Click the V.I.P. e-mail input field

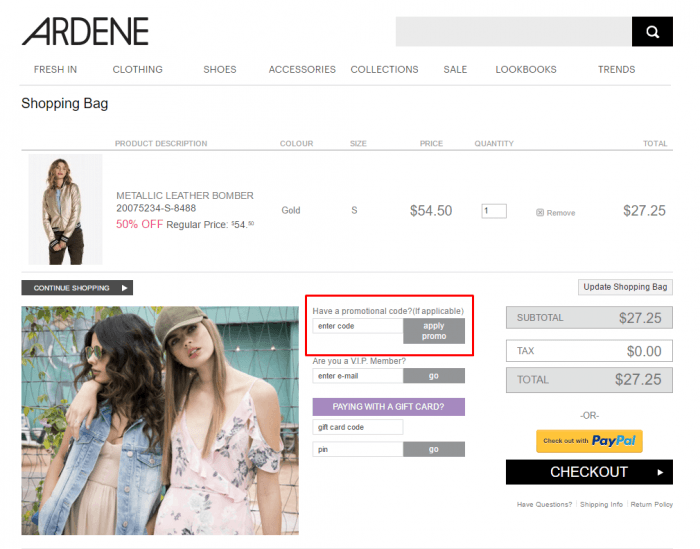tap(357, 376)
